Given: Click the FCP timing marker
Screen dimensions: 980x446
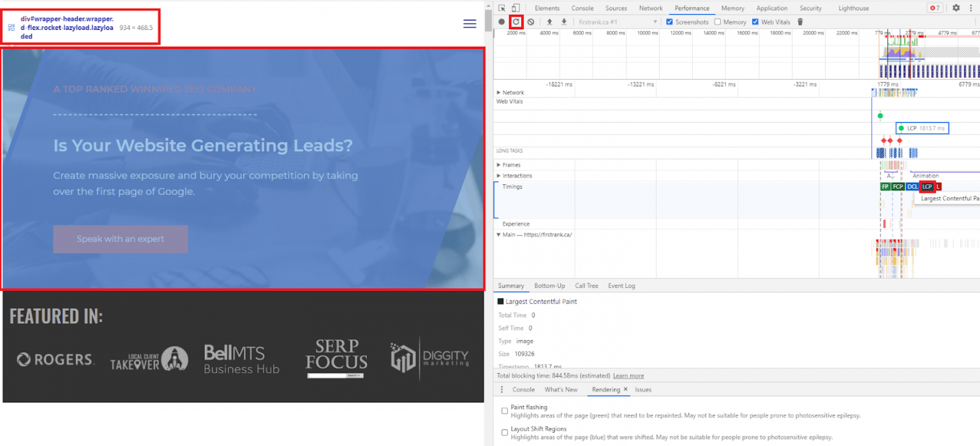Looking at the screenshot, I should click(x=898, y=186).
